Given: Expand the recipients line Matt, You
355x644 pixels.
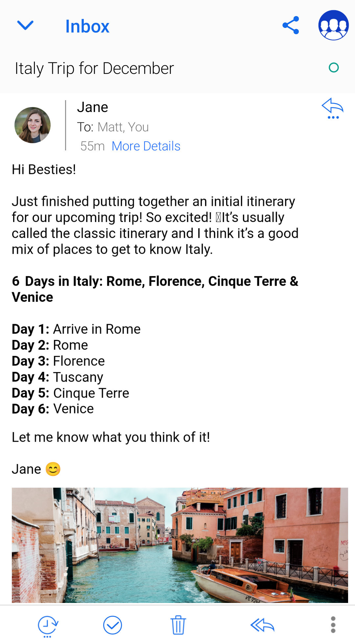Looking at the screenshot, I should click(113, 127).
